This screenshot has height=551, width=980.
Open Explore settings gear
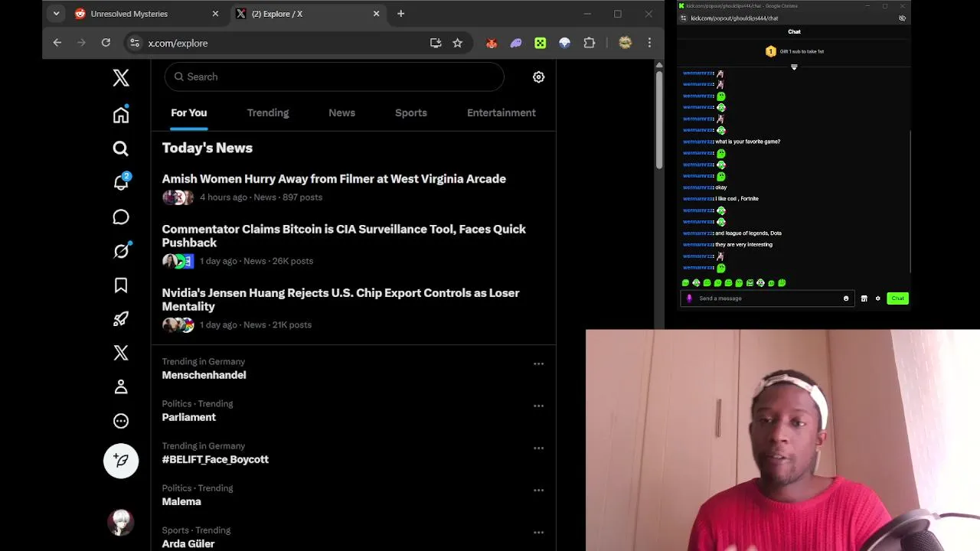539,77
